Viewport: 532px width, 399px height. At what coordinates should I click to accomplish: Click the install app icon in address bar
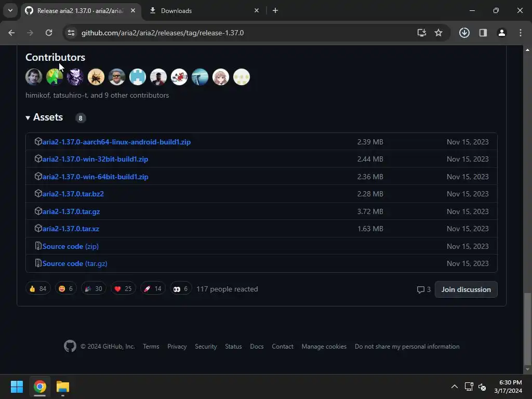coord(422,33)
